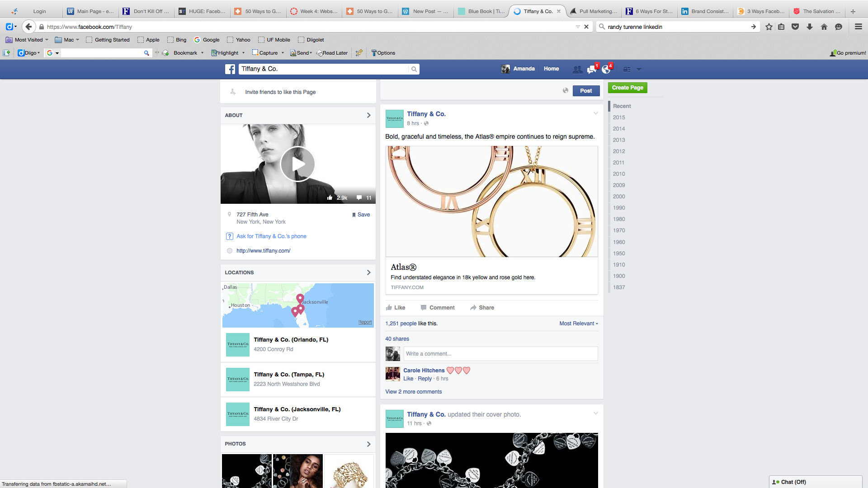Expand the Atlas post options chevron

(595, 113)
